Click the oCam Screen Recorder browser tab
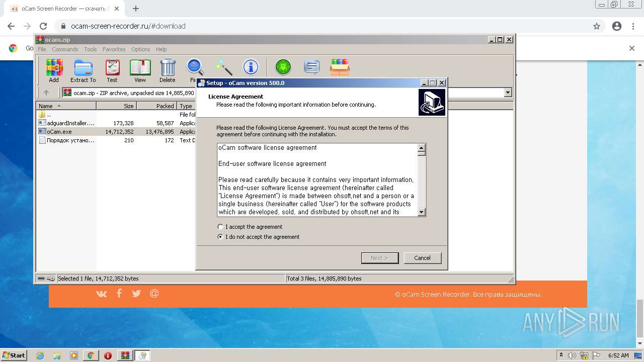The image size is (644, 362). click(x=64, y=9)
